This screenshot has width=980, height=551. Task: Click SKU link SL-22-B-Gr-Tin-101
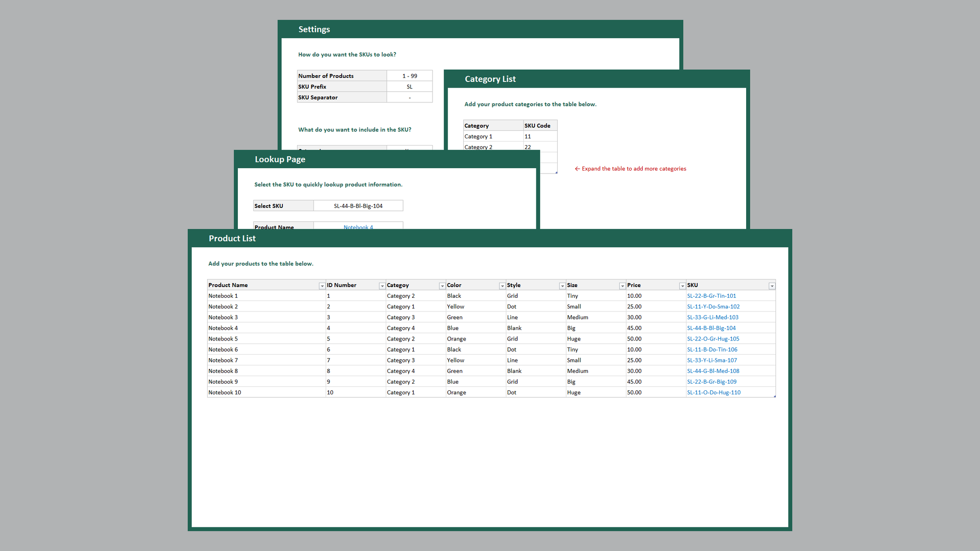click(711, 296)
